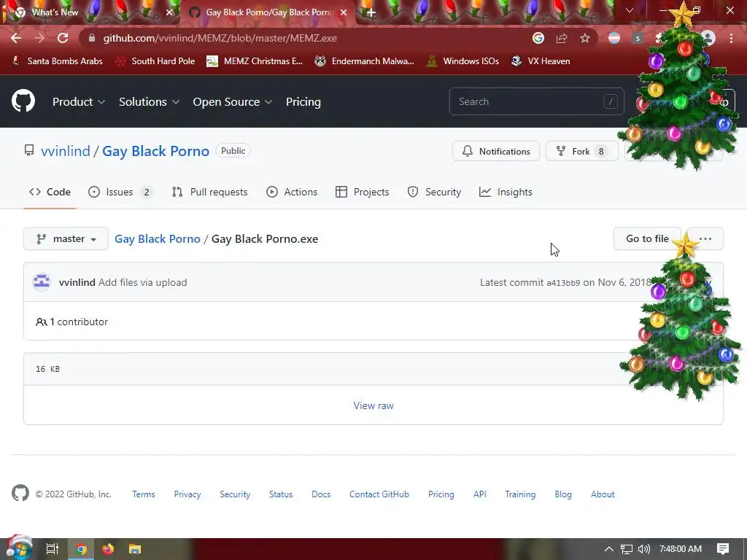Screen dimensions: 747x560
Task: Open Santa Bombs Arabs bookmark
Action: tap(57, 61)
